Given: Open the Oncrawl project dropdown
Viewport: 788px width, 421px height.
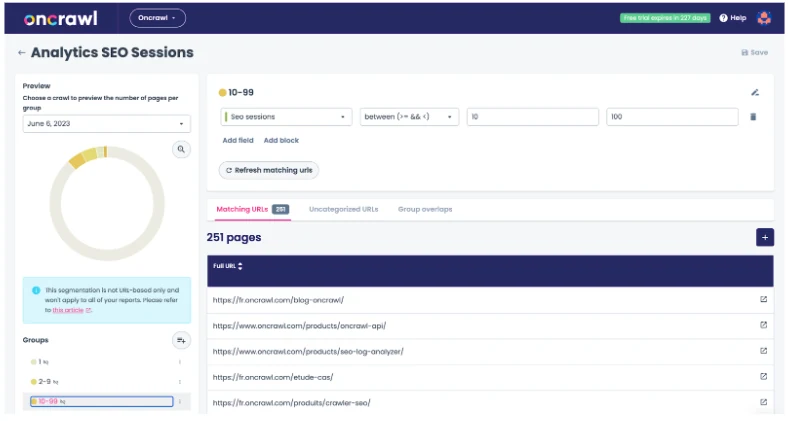Looking at the screenshot, I should [x=157, y=18].
